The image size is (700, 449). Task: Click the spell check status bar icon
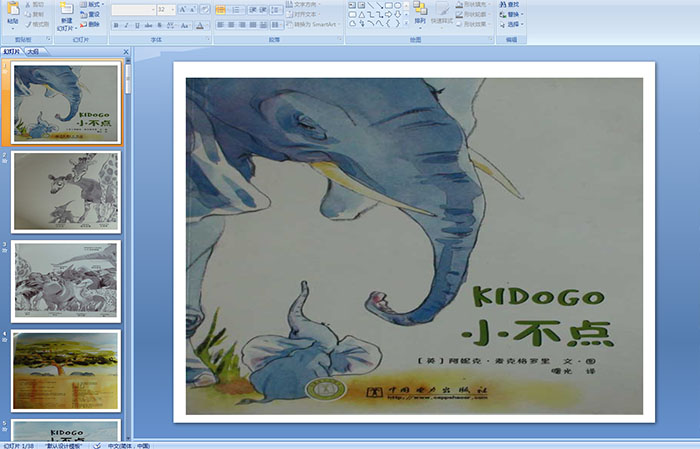click(97, 445)
